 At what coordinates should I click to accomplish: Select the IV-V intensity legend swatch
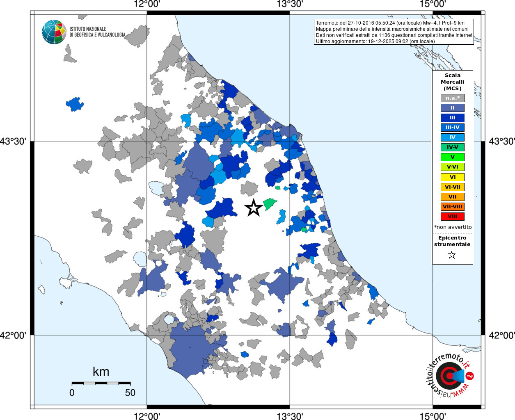(x=452, y=147)
